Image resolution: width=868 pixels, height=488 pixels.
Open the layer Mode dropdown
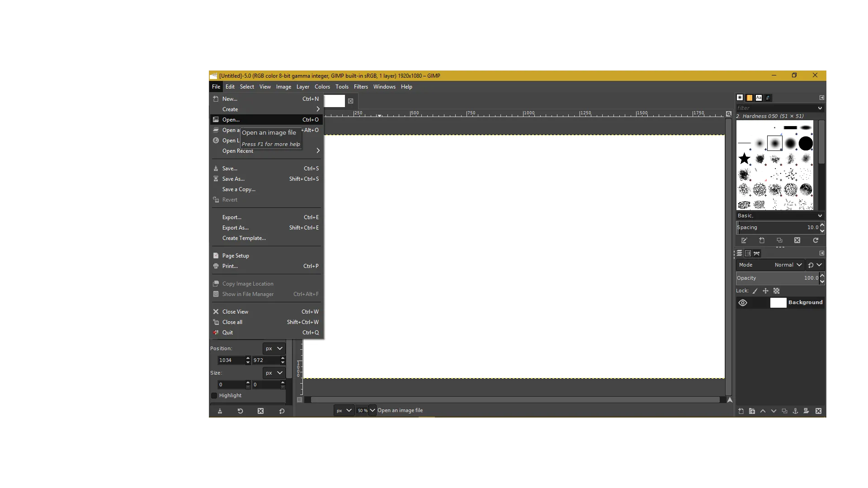[x=788, y=265]
